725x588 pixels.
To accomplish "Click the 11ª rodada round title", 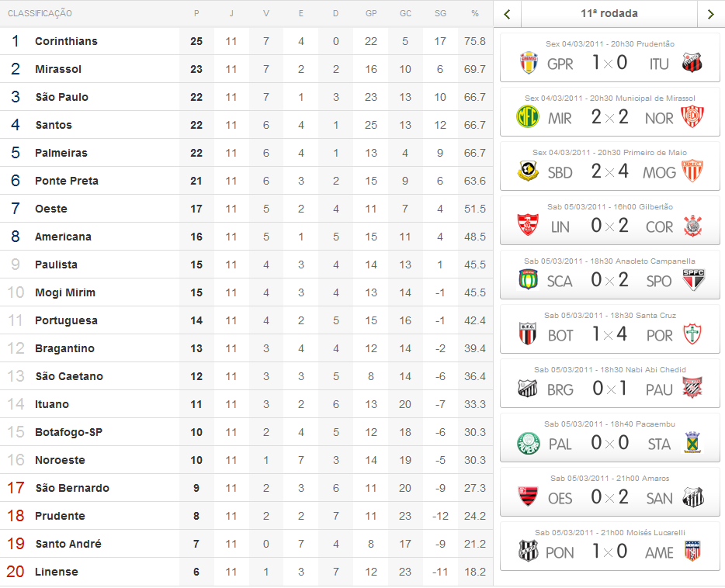I will [x=609, y=14].
